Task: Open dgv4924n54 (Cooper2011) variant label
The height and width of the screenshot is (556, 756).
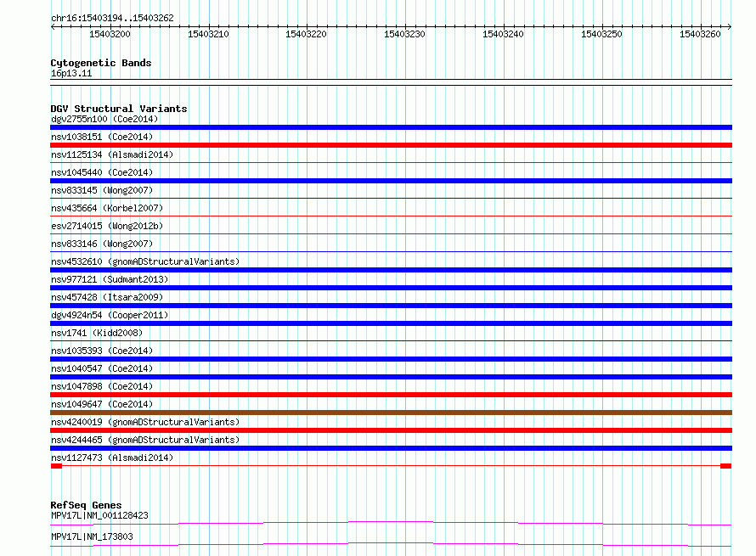Action: [x=110, y=315]
